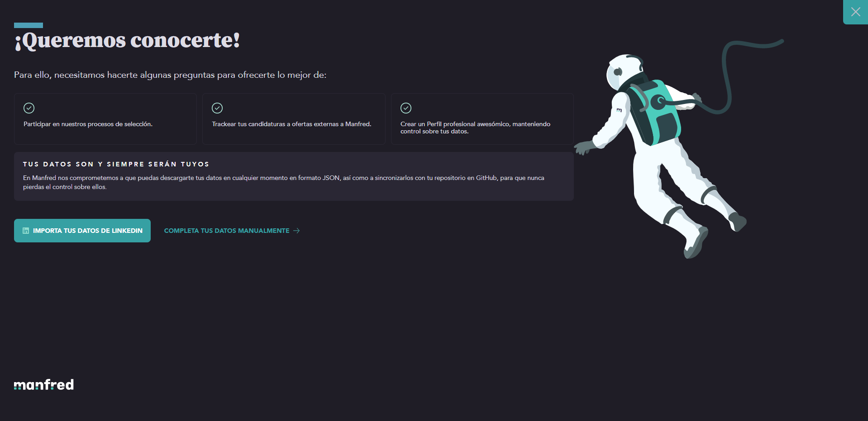This screenshot has width=868, height=421.
Task: Click the manfred logo at the bottom
Action: [44, 384]
